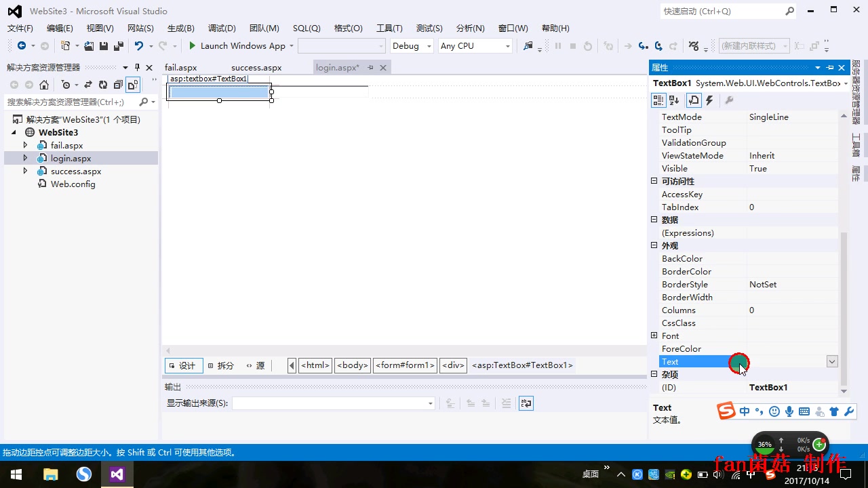Screen dimensions: 868x488
Task: Click the Home icon in Solution Explorer
Action: tap(44, 85)
